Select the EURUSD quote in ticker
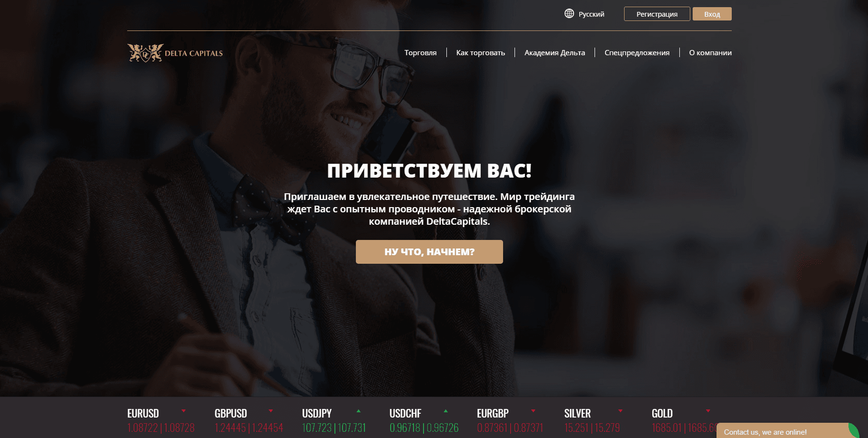This screenshot has height=438, width=868. [161, 421]
